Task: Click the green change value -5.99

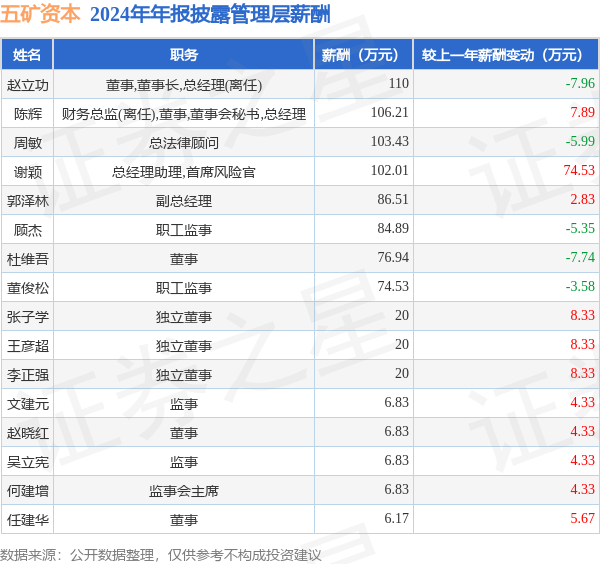Action: click(x=580, y=141)
